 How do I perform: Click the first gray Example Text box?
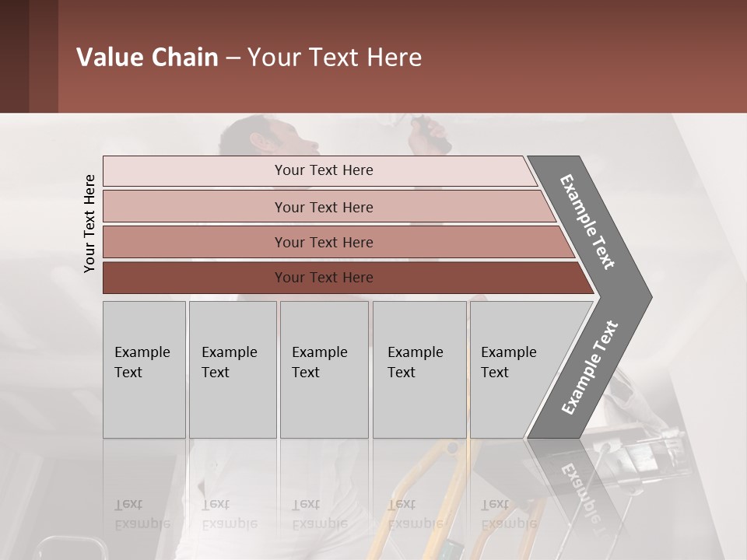(144, 369)
